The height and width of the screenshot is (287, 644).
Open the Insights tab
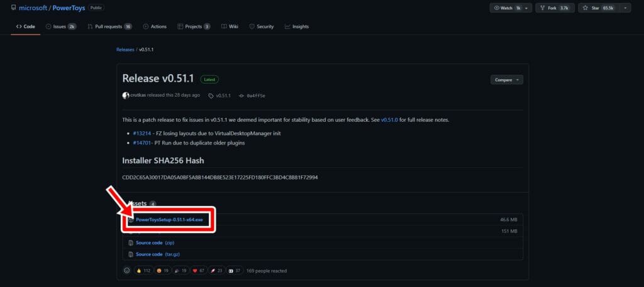point(297,26)
